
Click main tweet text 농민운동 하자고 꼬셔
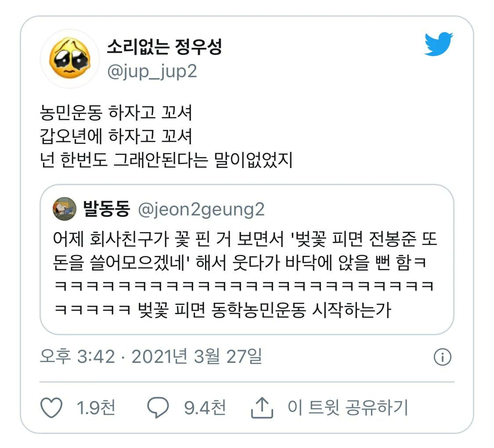point(115,112)
